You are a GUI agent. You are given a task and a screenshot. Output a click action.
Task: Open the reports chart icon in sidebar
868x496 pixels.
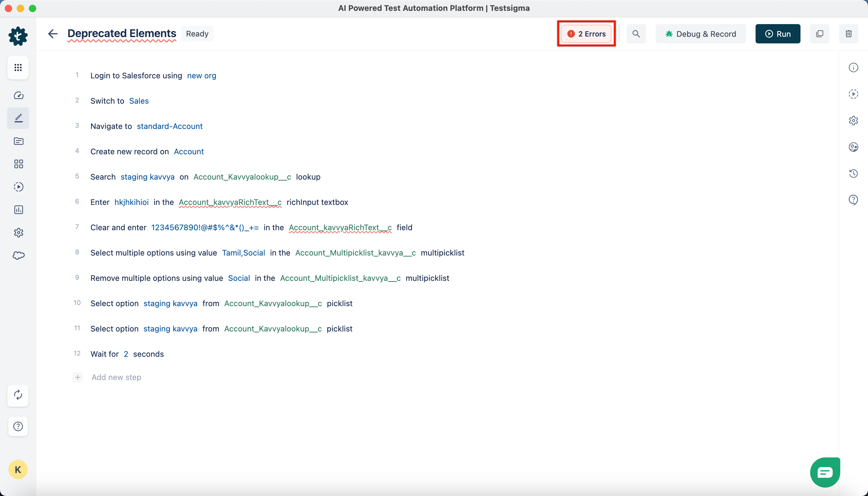(x=18, y=209)
